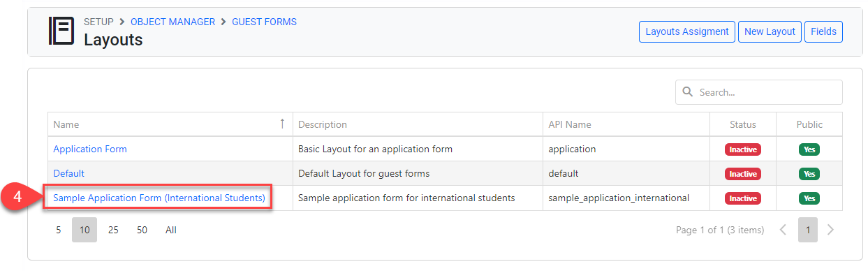Open the Application Form layout link
This screenshot has width=868, height=271.
(90, 149)
